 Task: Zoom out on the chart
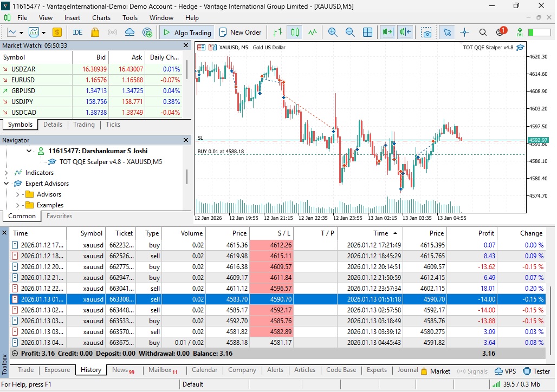(350, 32)
